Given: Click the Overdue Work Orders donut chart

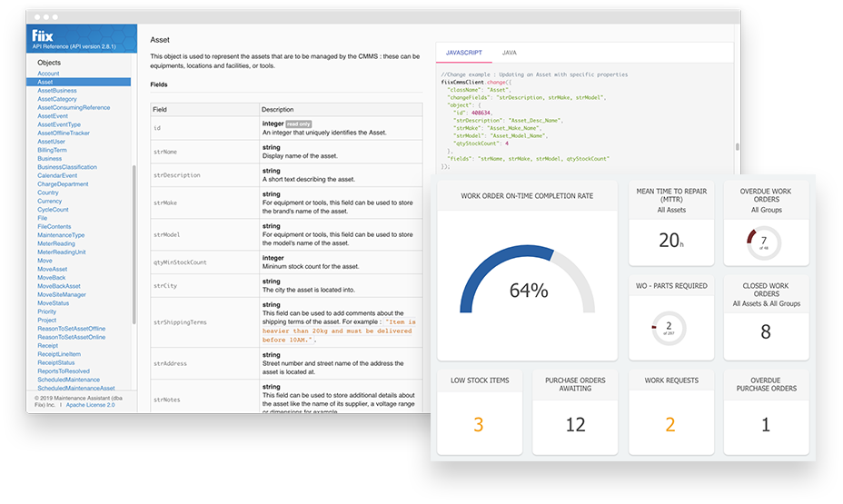Looking at the screenshot, I should coord(765,241).
